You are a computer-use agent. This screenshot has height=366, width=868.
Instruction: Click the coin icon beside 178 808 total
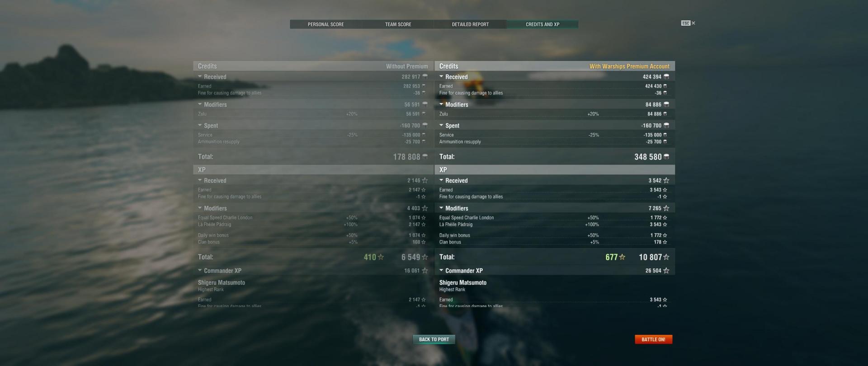(425, 157)
